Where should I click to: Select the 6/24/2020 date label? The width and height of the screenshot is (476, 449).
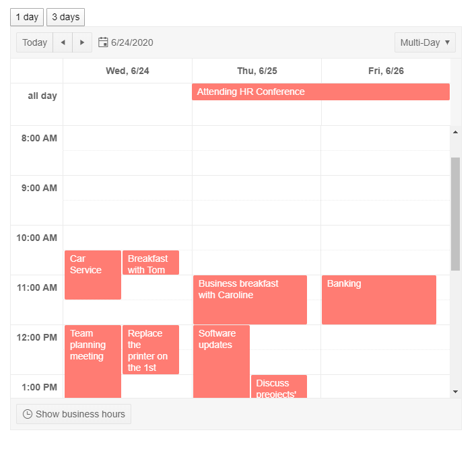(132, 42)
